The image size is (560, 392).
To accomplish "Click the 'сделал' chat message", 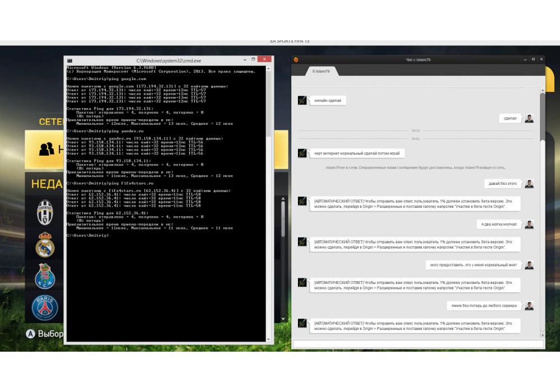I will point(510,118).
